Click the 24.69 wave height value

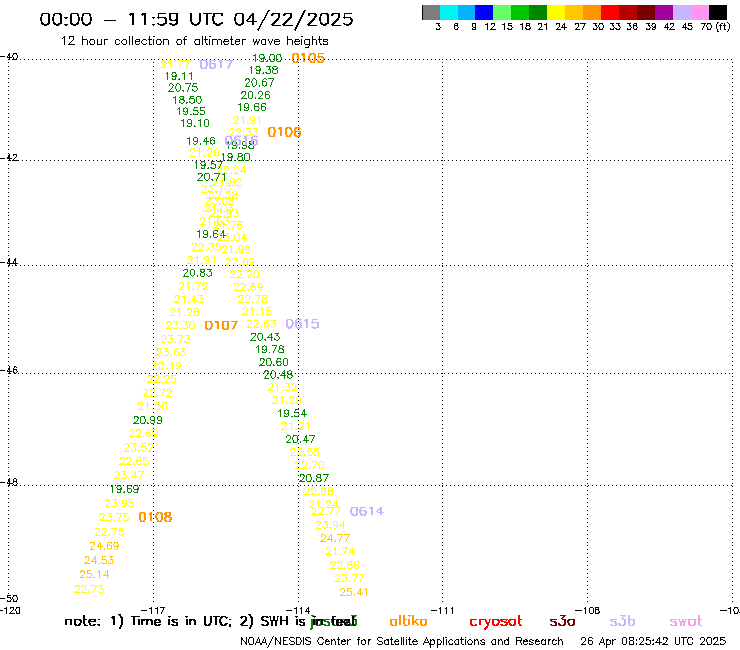tap(104, 546)
